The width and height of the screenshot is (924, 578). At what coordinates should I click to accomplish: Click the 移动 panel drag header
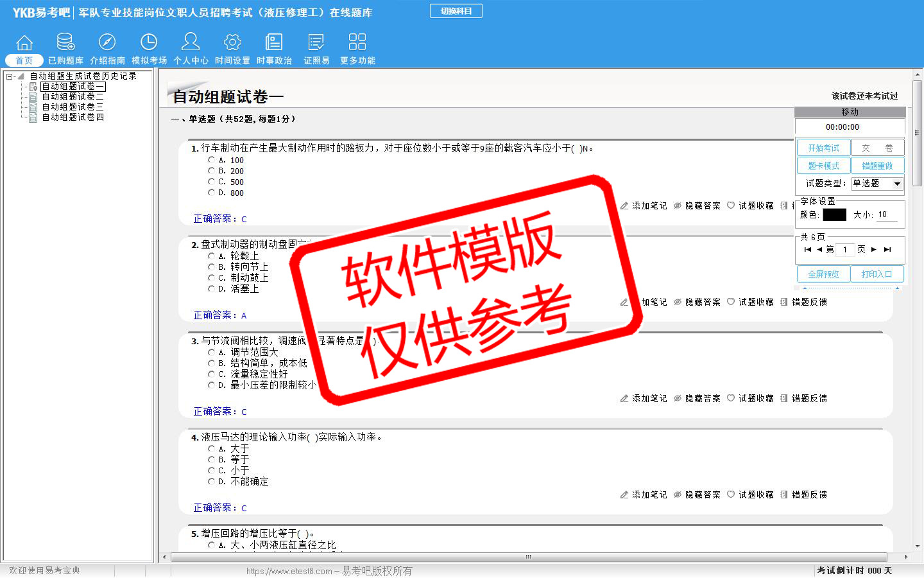tap(850, 112)
